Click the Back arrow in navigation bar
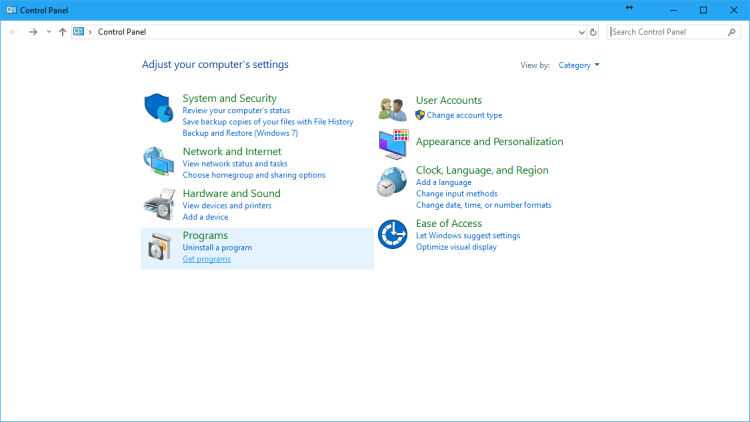 click(13, 32)
